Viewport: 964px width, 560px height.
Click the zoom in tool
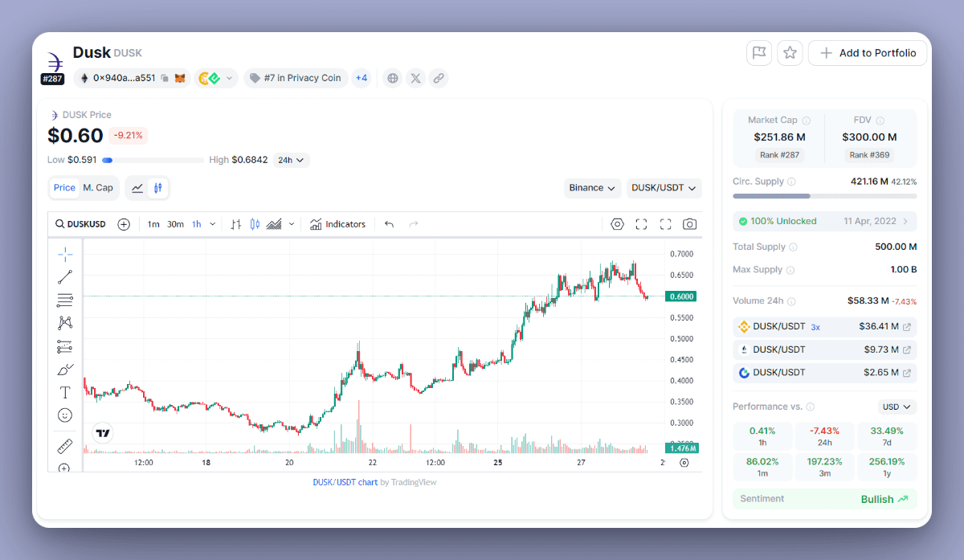pos(65,468)
